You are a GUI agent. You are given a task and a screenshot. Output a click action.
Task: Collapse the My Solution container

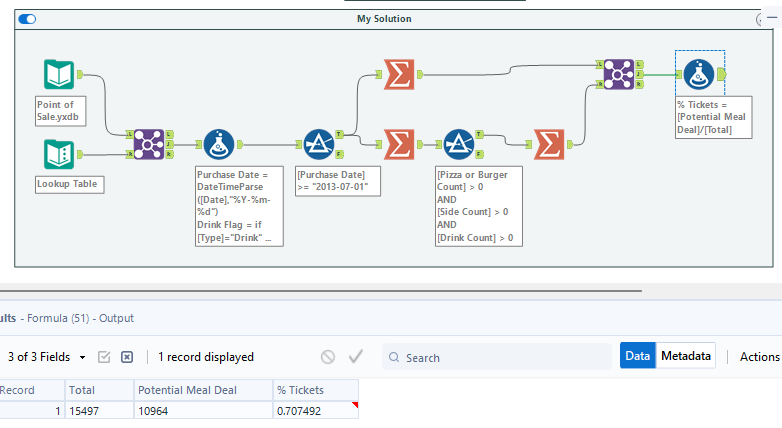tap(762, 19)
